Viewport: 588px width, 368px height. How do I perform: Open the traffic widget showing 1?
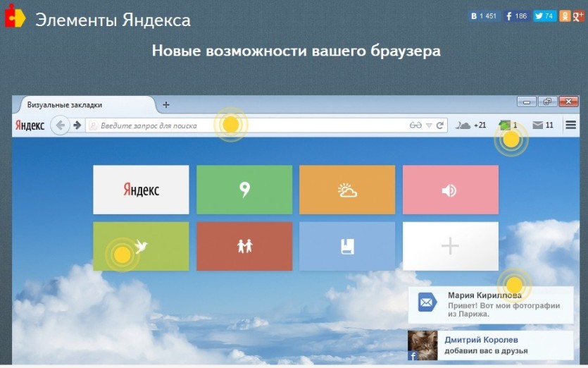pyautogui.click(x=508, y=125)
